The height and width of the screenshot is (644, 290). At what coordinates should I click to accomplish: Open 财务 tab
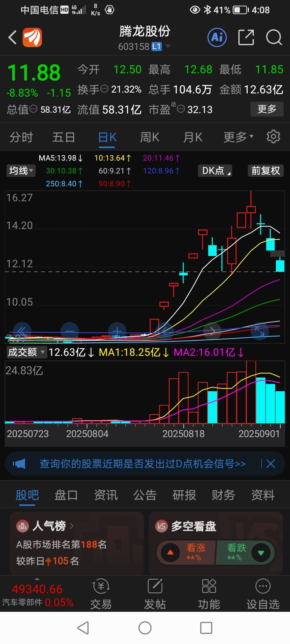[224, 495]
